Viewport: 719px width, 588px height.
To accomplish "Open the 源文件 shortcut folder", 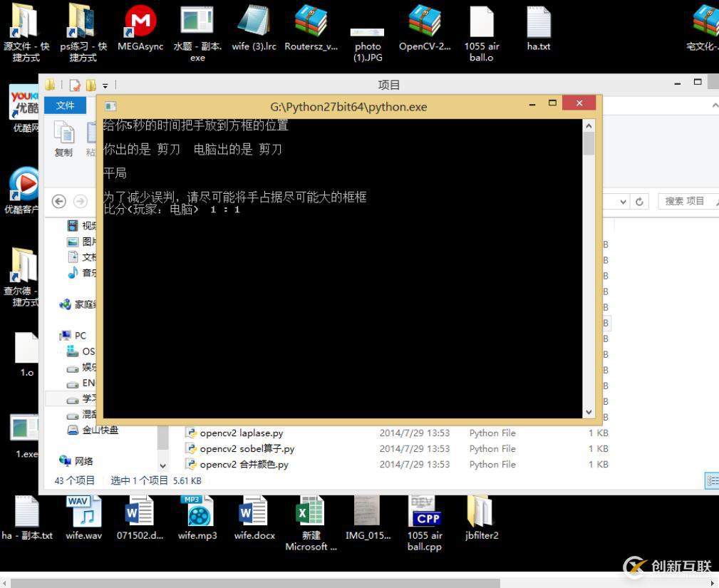I will (26, 33).
